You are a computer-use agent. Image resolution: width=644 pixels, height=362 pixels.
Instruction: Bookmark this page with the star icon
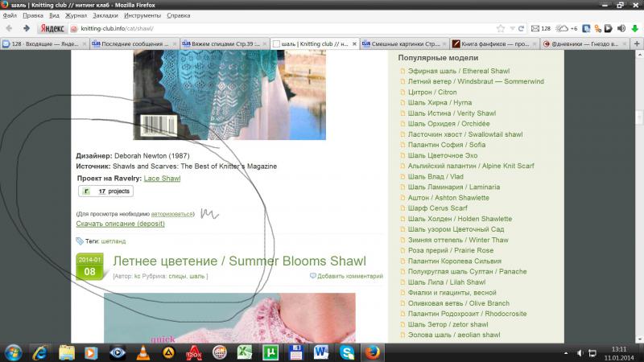pyautogui.click(x=500, y=28)
